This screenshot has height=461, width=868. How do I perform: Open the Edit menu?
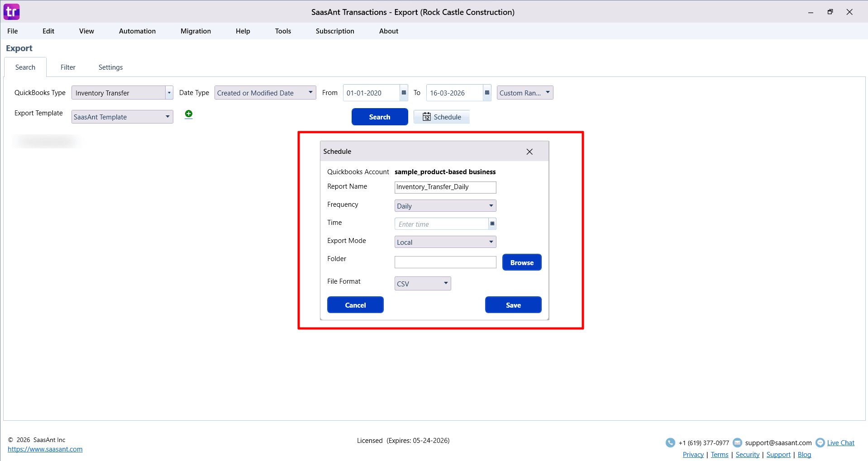click(48, 31)
